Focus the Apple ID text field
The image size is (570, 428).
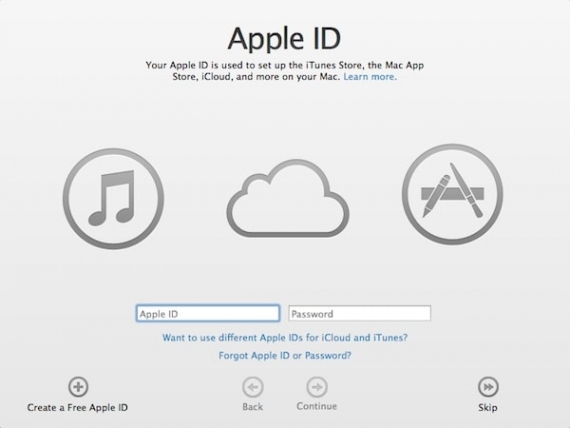coord(208,313)
